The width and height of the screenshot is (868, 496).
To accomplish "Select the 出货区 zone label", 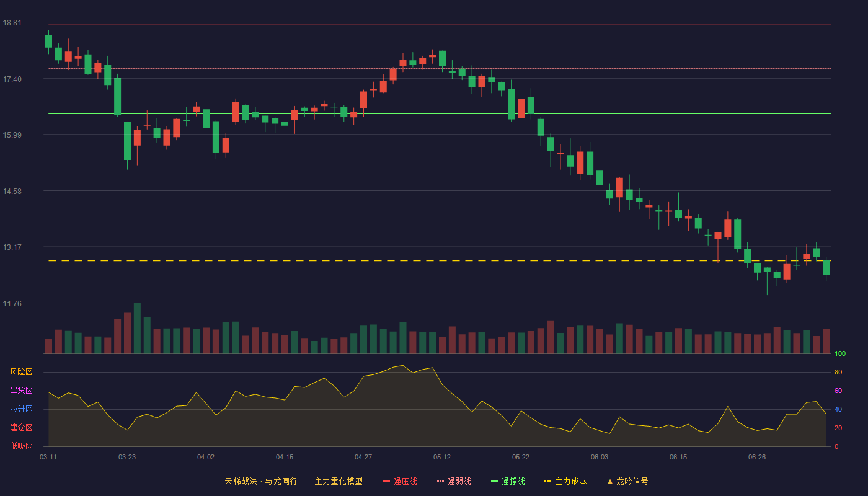I will click(21, 391).
